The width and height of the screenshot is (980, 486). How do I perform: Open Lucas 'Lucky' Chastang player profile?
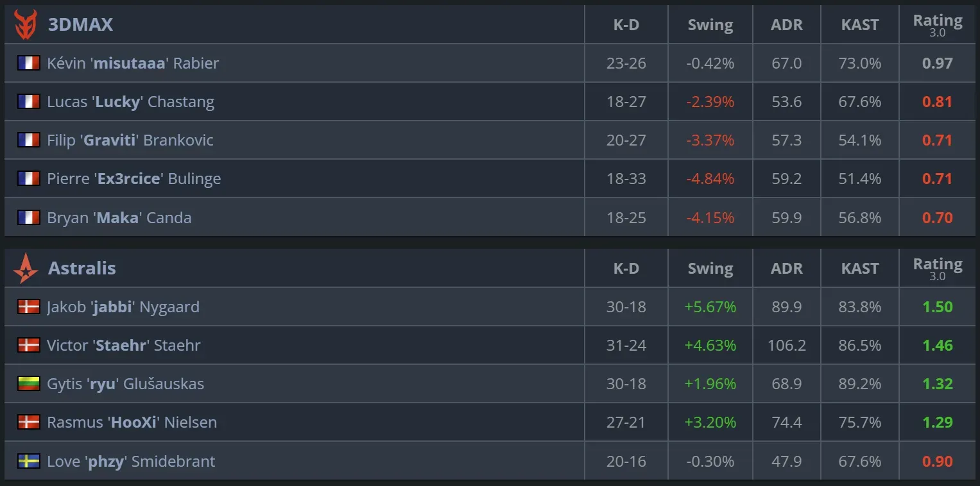(x=130, y=102)
